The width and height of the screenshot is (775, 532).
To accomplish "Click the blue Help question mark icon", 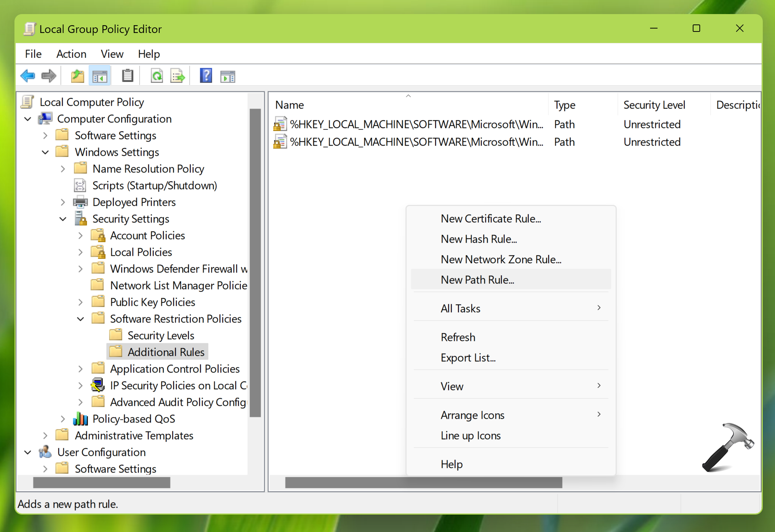I will [x=206, y=76].
